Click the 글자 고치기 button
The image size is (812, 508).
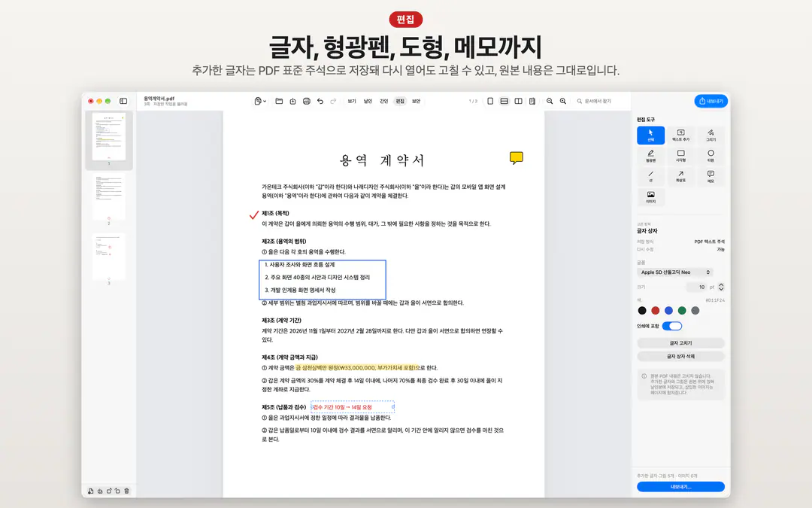[680, 343]
